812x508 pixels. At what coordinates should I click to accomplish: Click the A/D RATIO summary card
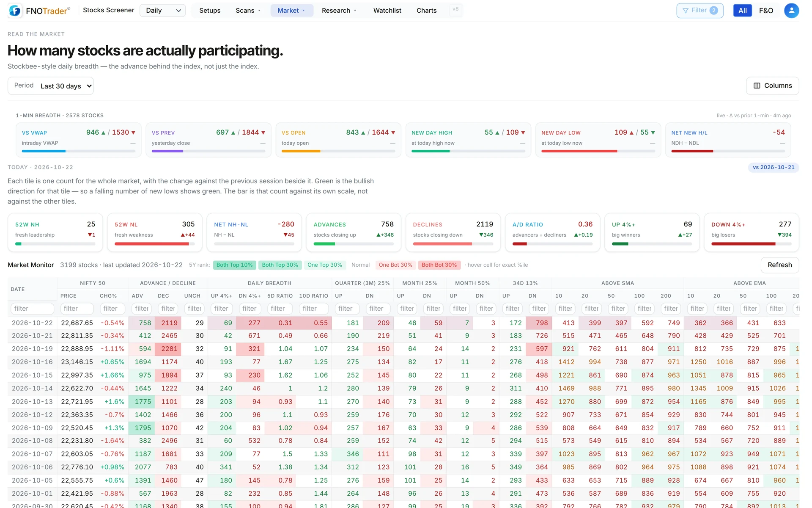pos(552,232)
